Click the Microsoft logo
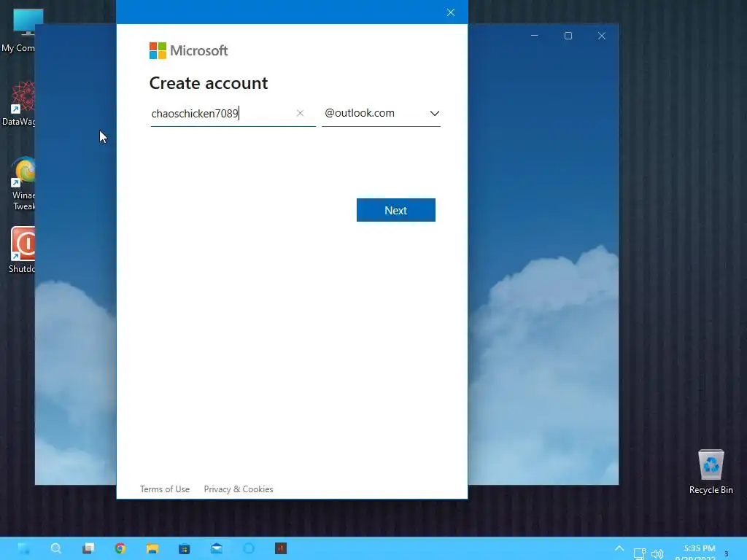This screenshot has width=747, height=560. pos(189,50)
